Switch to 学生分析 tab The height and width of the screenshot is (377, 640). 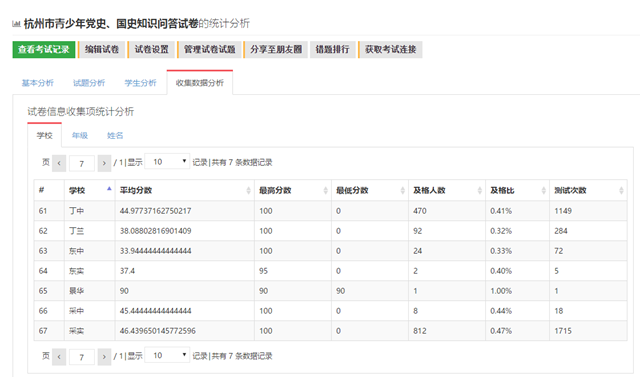click(x=140, y=83)
